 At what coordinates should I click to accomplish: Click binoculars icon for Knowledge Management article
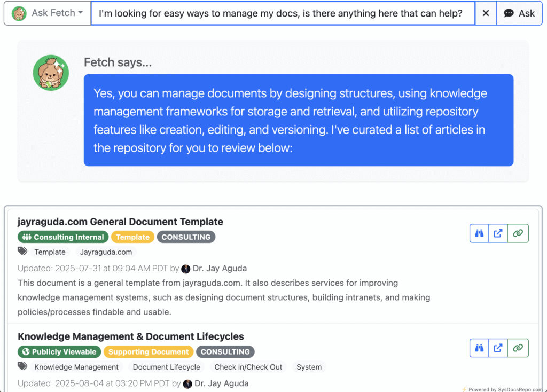point(479,348)
